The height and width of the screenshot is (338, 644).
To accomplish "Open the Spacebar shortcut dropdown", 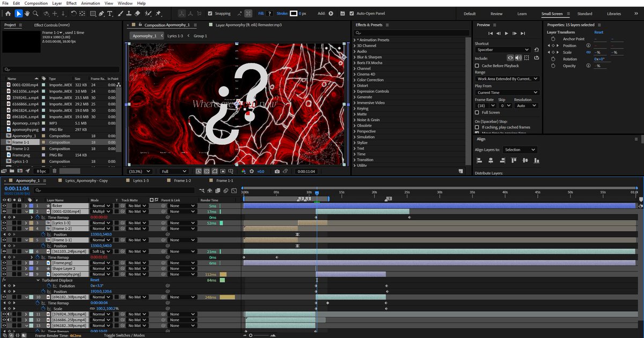I will 503,50.
